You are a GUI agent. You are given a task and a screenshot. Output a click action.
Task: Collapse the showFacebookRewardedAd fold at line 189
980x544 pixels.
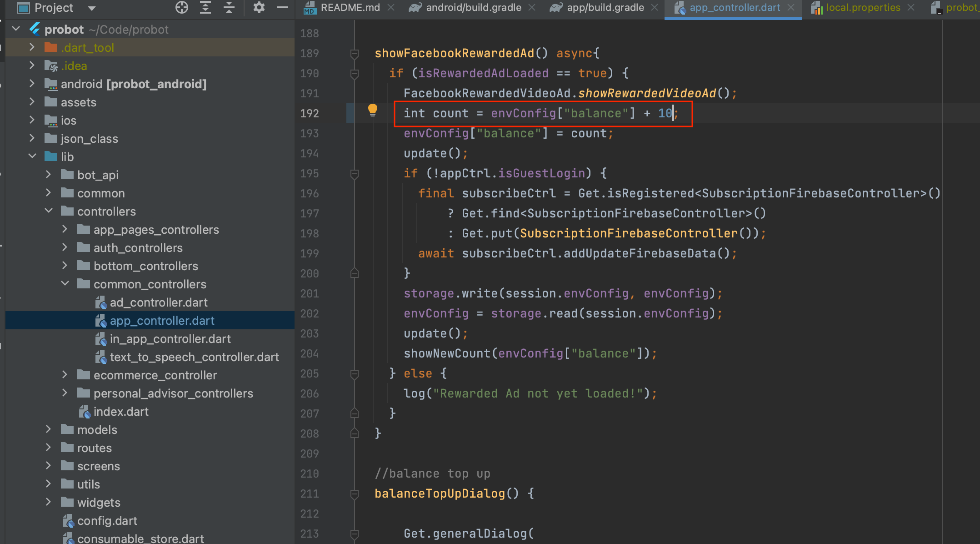(354, 53)
